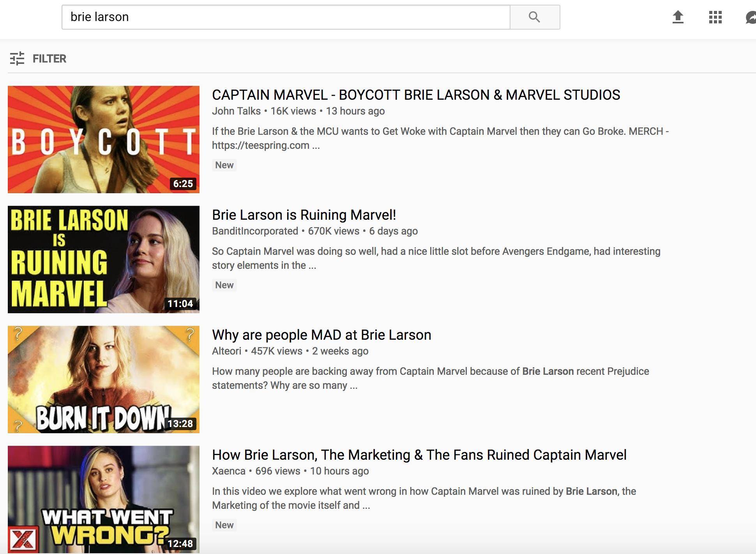Click '16K views' text
The height and width of the screenshot is (554, 756).
293,111
